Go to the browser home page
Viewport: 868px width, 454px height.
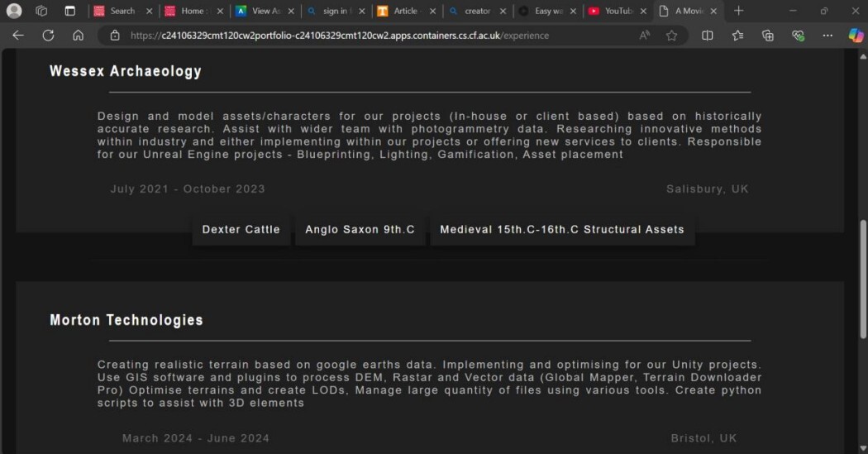click(78, 36)
